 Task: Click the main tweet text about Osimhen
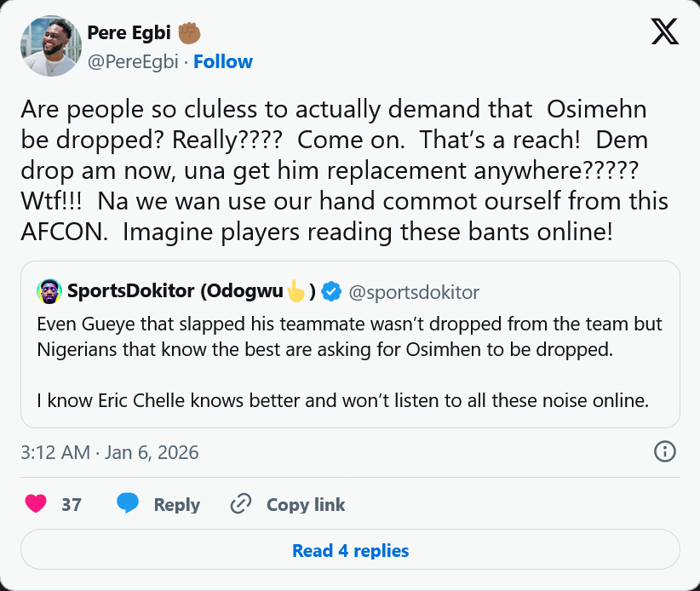[344, 171]
